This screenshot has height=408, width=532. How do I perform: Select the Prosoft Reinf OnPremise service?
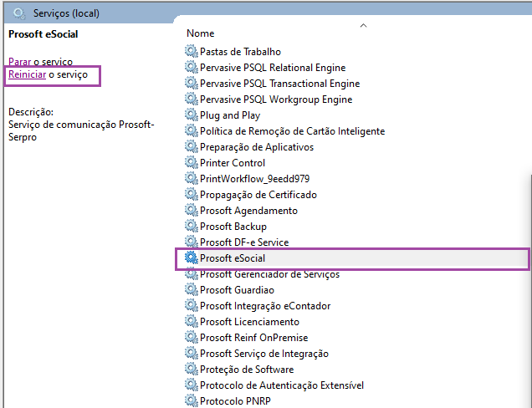coord(253,338)
